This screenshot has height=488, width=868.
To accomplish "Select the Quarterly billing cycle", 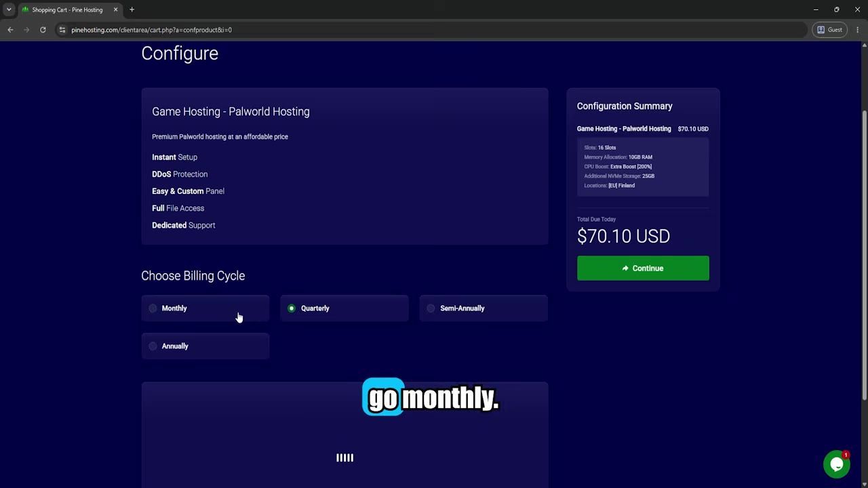I will [x=344, y=308].
